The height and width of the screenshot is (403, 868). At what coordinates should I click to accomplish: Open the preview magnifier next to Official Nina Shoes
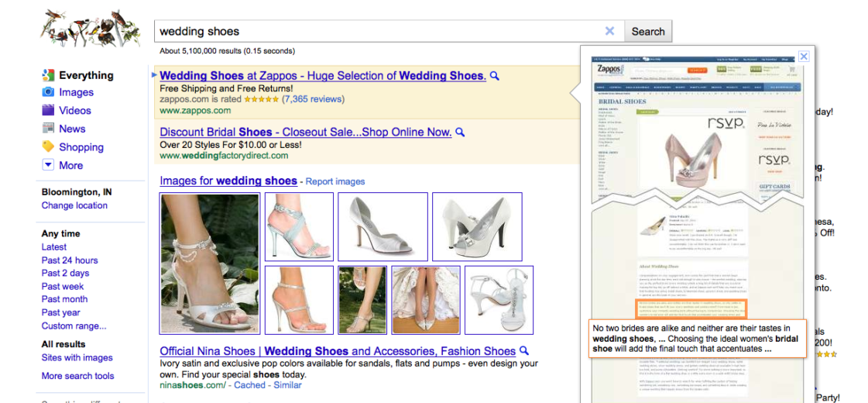[524, 351]
